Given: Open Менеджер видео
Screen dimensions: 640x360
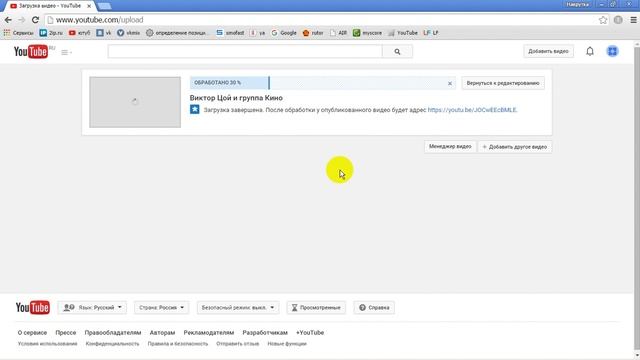Looking at the screenshot, I should [x=450, y=147].
